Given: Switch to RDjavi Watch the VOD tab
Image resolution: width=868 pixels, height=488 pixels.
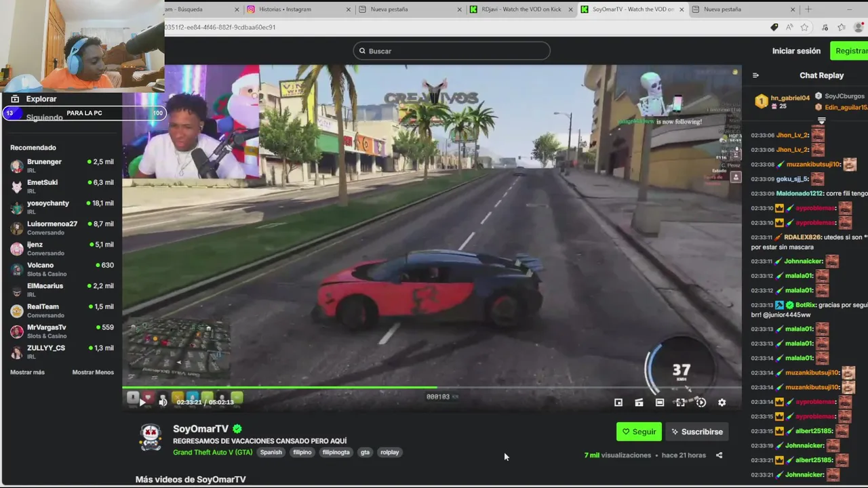Looking at the screenshot, I should [522, 9].
